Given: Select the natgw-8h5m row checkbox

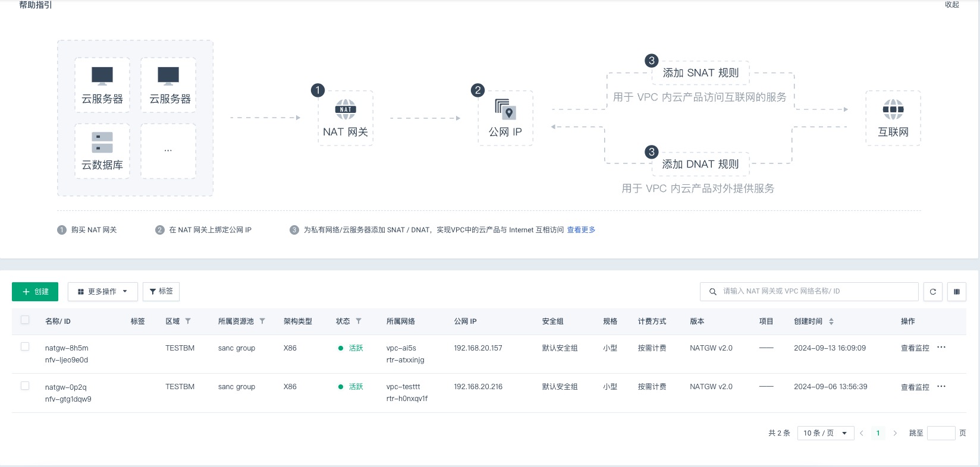Looking at the screenshot, I should pos(25,347).
